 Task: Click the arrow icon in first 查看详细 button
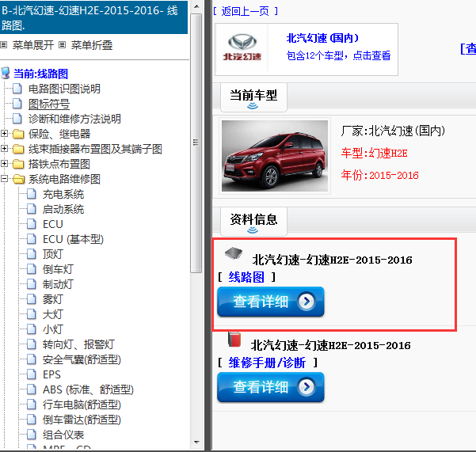[307, 302]
